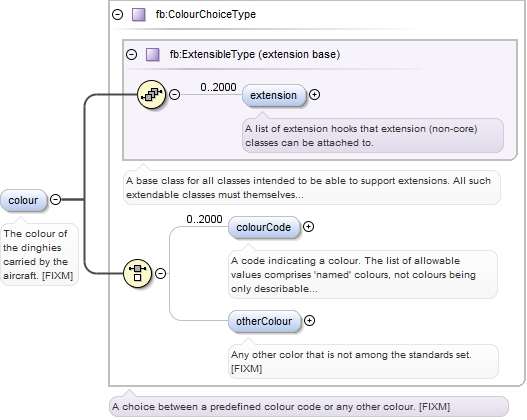This screenshot has width=527, height=420.
Task: Select the otherColour element node
Action: click(264, 322)
